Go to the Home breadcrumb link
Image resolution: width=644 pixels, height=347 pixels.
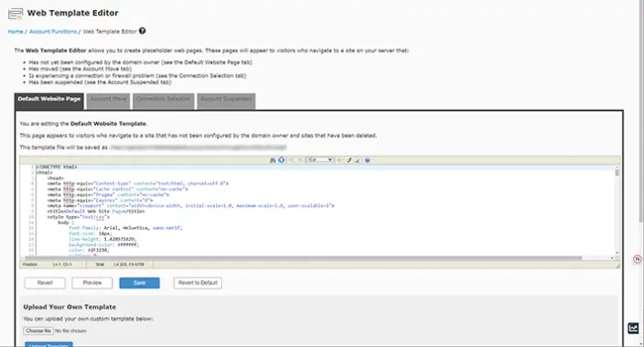point(16,32)
